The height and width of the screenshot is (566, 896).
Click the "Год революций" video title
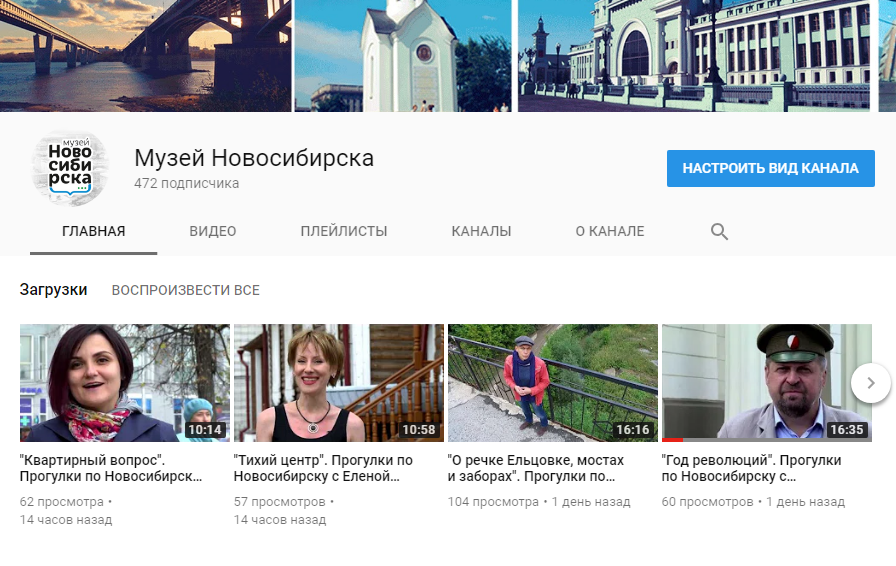[751, 468]
